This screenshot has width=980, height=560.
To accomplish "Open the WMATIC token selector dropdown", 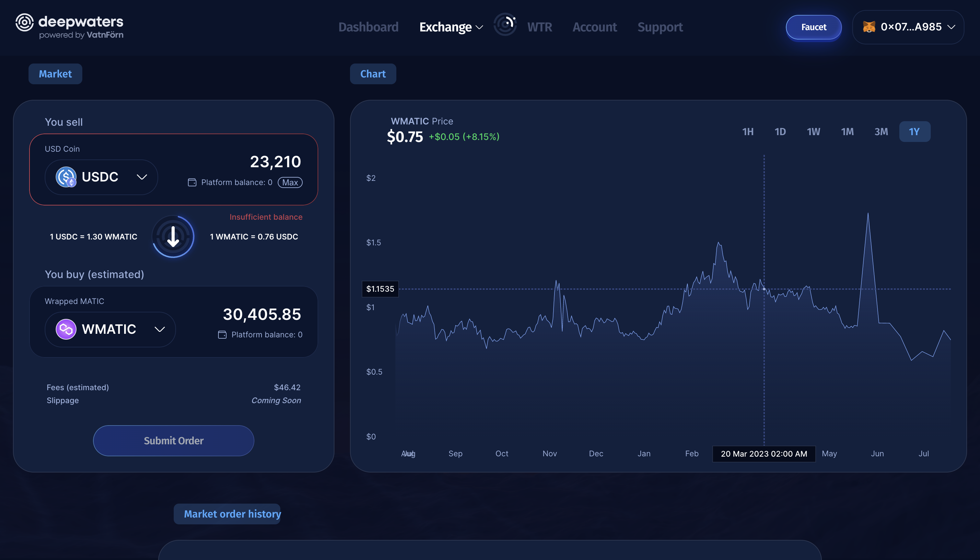I will 111,329.
